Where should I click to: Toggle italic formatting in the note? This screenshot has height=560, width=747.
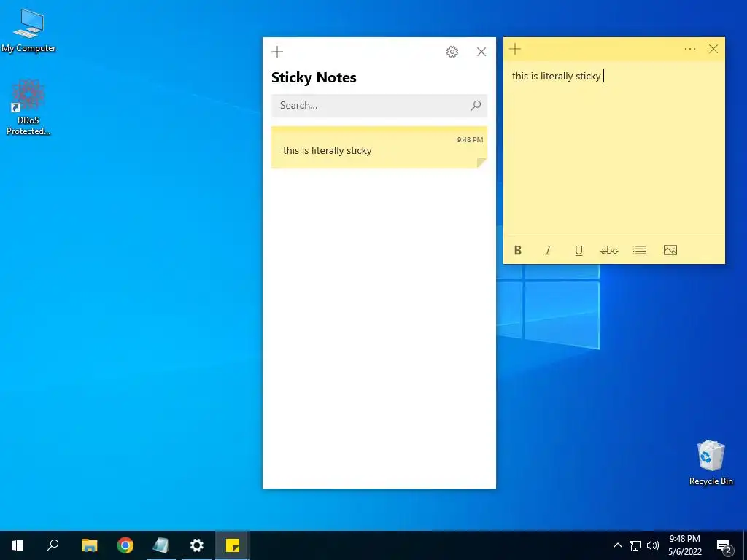click(x=549, y=251)
